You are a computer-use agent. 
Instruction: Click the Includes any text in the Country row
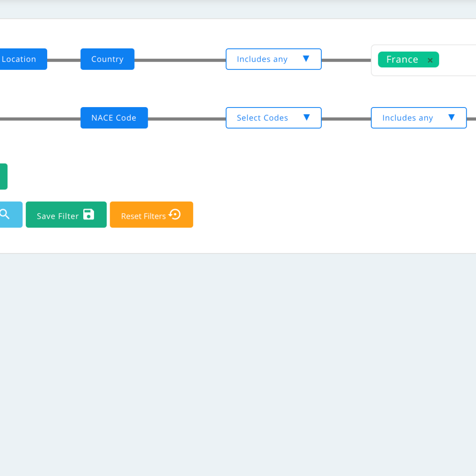click(262, 59)
